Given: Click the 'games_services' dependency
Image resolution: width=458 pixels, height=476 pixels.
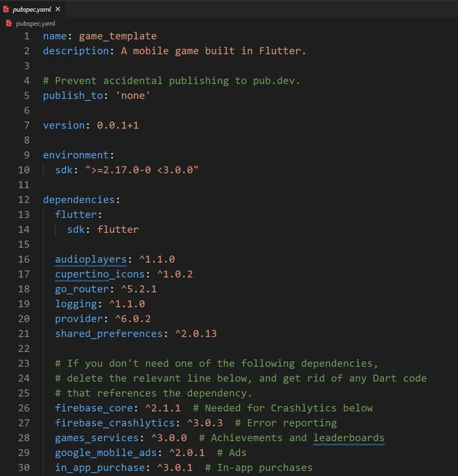Looking at the screenshot, I should [97, 438].
